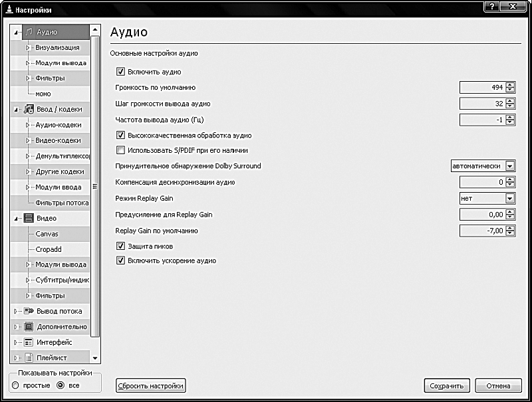
Task: Click Предусиление для Replay Gain field
Action: tap(482, 215)
